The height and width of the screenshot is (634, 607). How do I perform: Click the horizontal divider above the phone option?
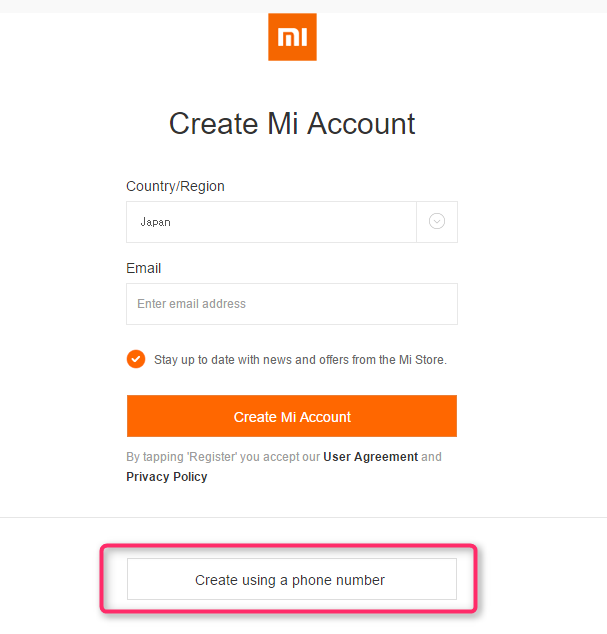pos(303,517)
